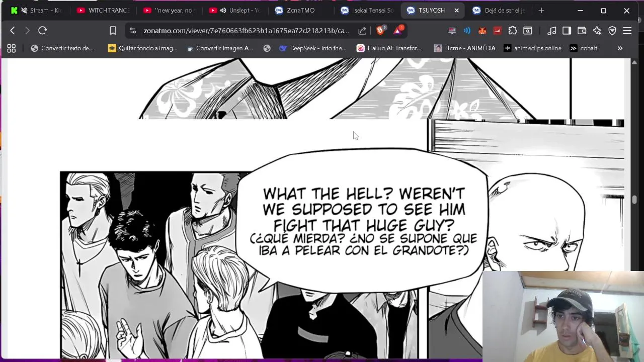Bookmark this page with the ribbon icon

[x=113, y=31]
